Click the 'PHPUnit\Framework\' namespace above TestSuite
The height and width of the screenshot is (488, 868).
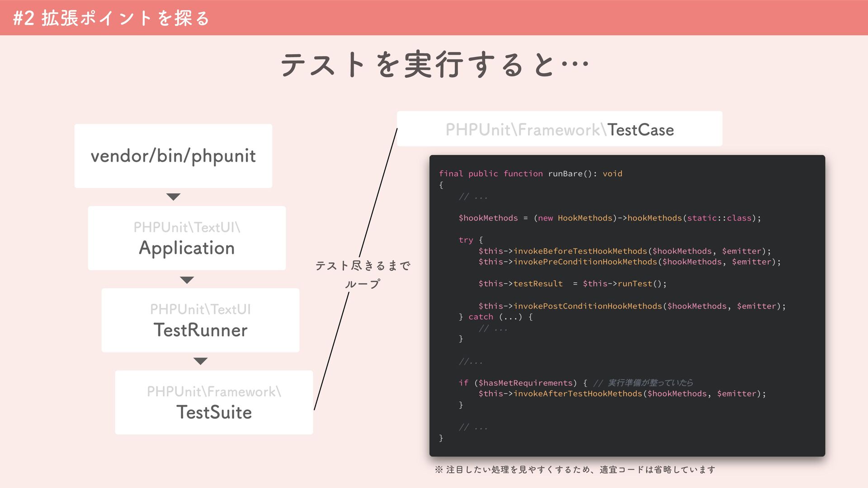click(x=214, y=392)
